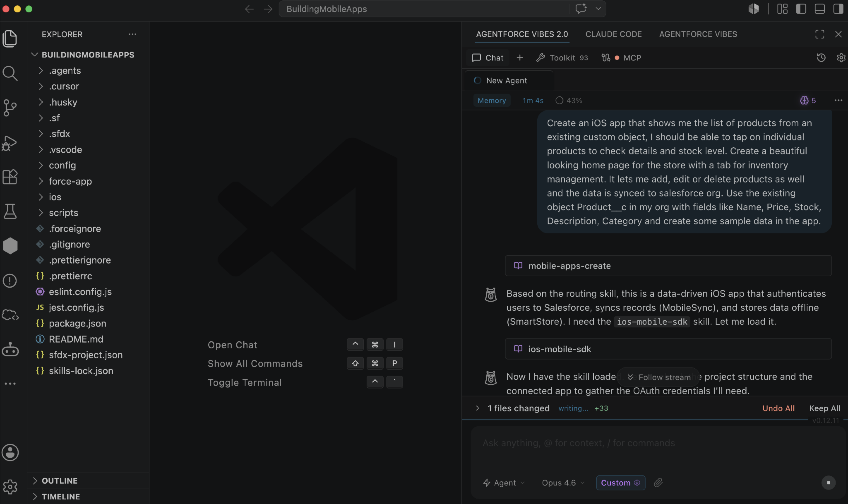Open the Salesforce cloud code view
848x504 pixels.
10,315
